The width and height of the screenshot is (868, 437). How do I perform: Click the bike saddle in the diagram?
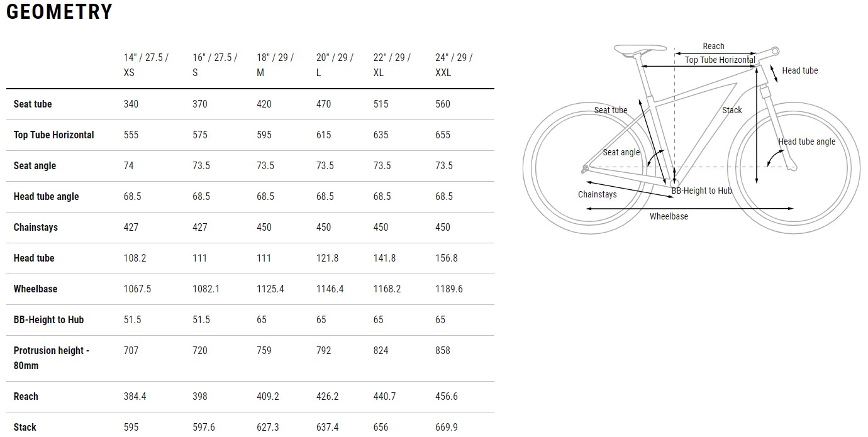[x=639, y=50]
